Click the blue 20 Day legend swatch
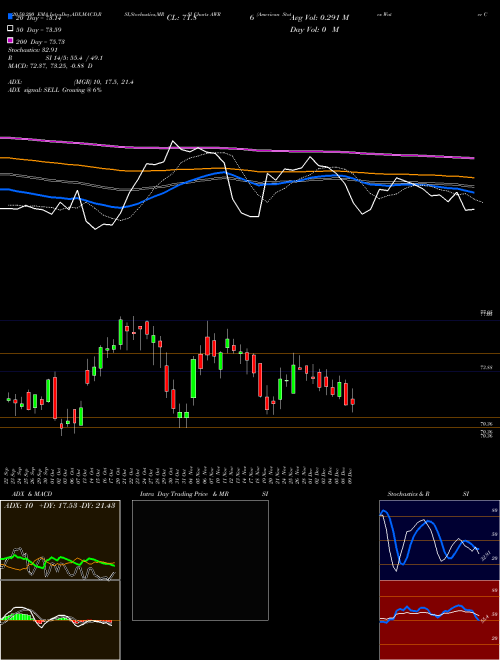 click(10, 16)
